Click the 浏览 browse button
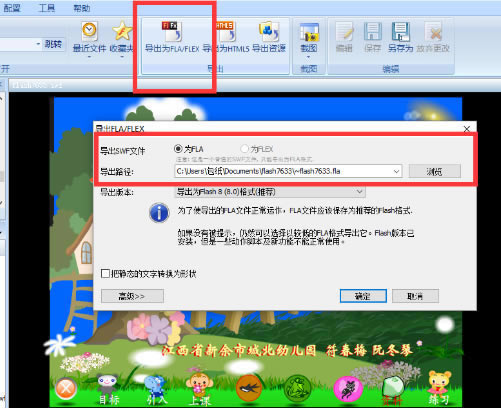Screen dimensions: 501x408 [435, 171]
